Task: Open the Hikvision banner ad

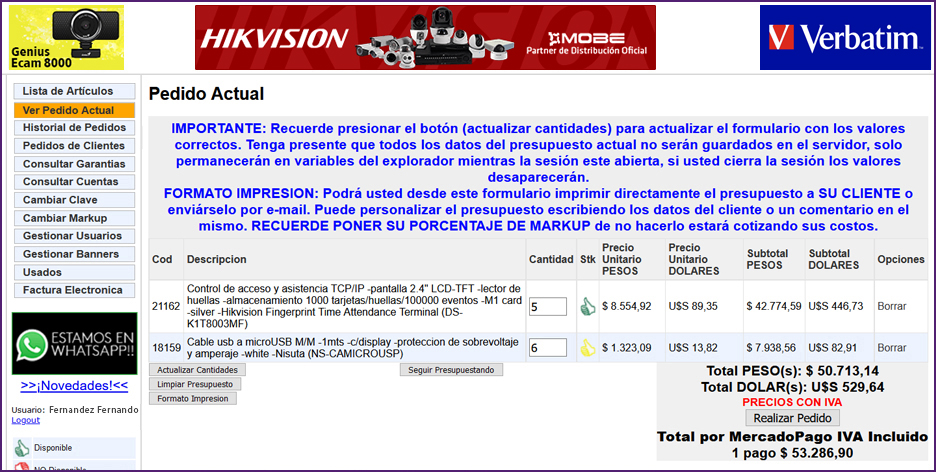Action: click(x=425, y=38)
